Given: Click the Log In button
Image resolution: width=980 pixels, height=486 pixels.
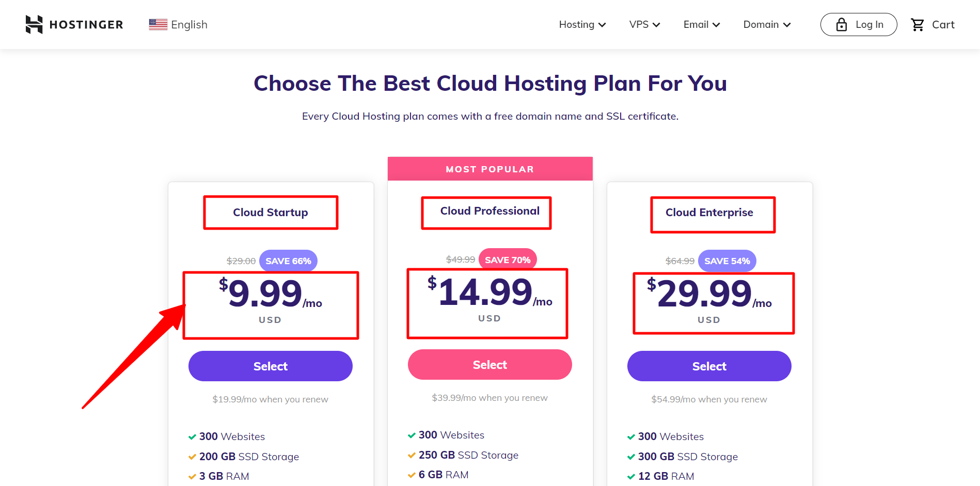Looking at the screenshot, I should 858,25.
